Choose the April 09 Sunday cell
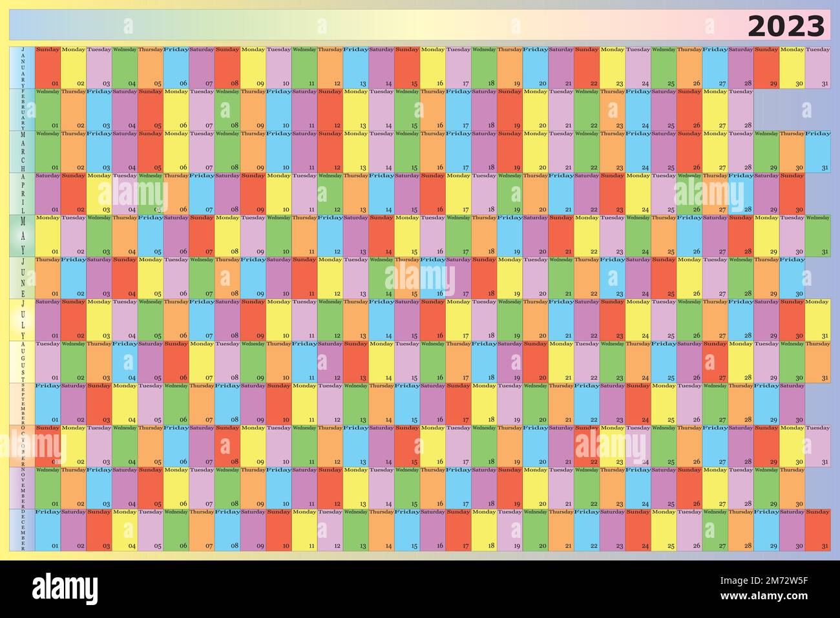Screen dimensions: 840x618 pos(253,193)
